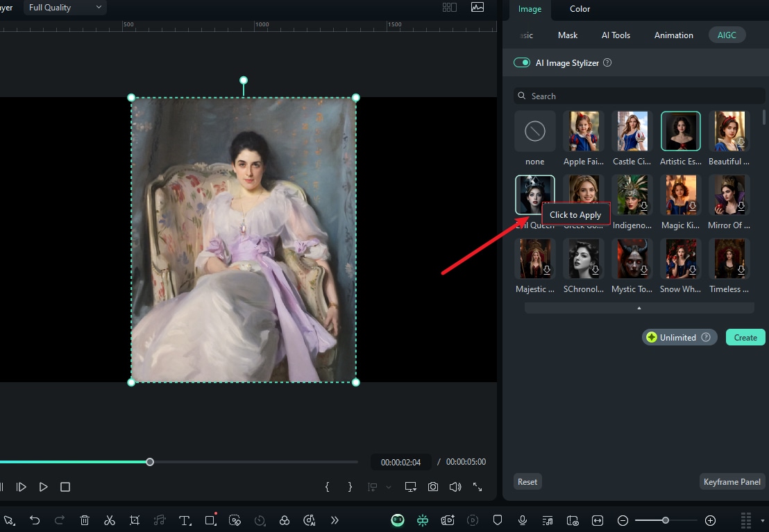Screen dimensions: 769x532
Task: Open the Full Quality dropdown
Action: (65, 8)
